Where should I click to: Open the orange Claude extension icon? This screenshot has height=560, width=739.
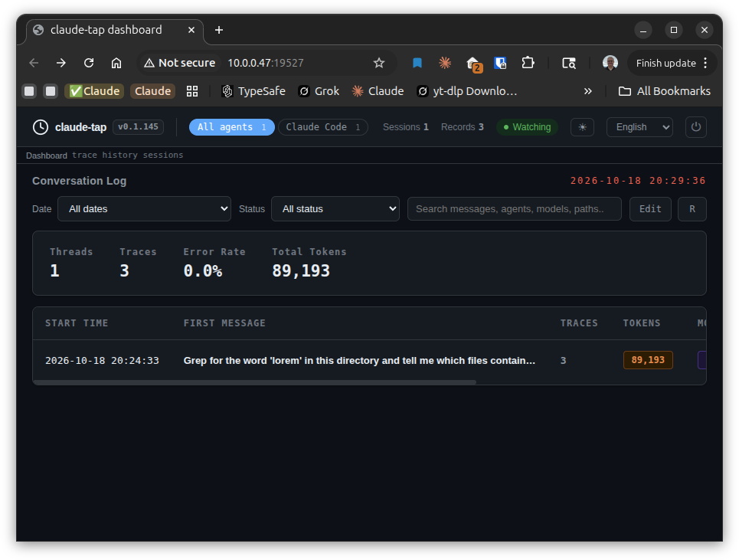click(x=445, y=63)
